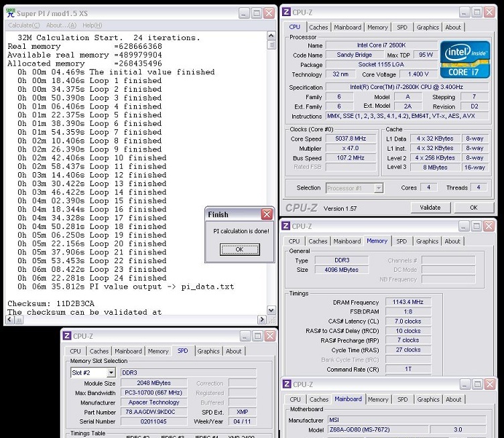Click CPU-Z icon in SPD window title bar
Viewport: 504px width, 438px height.
[66, 336]
